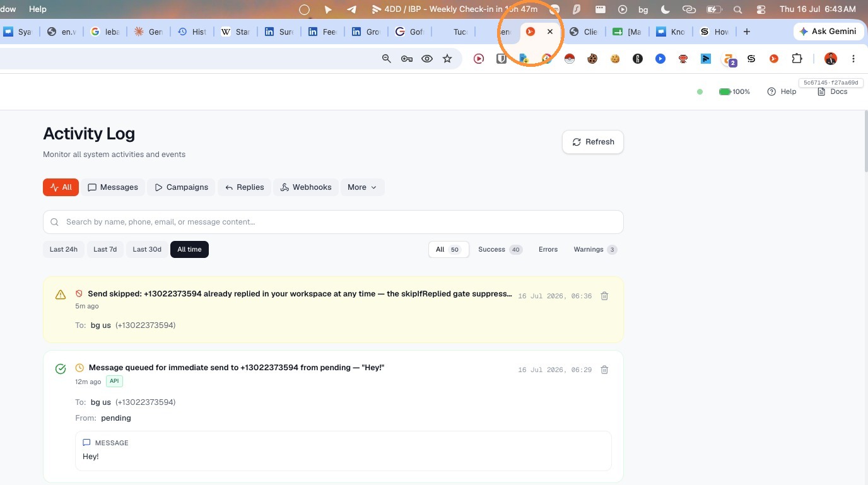This screenshot has width=868, height=485.
Task: Switch to the Campaigns tab
Action: click(182, 187)
